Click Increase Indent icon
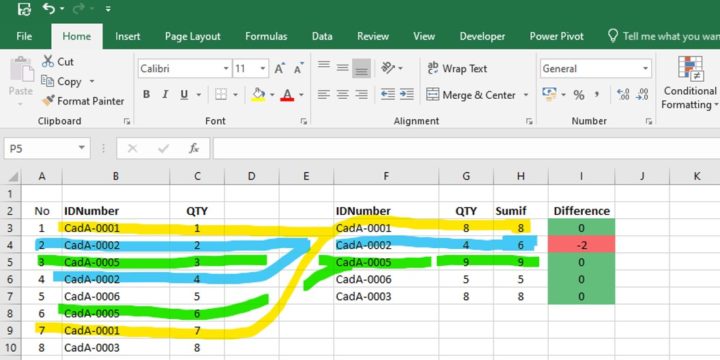This screenshot has height=360, width=720. pyautogui.click(x=406, y=95)
